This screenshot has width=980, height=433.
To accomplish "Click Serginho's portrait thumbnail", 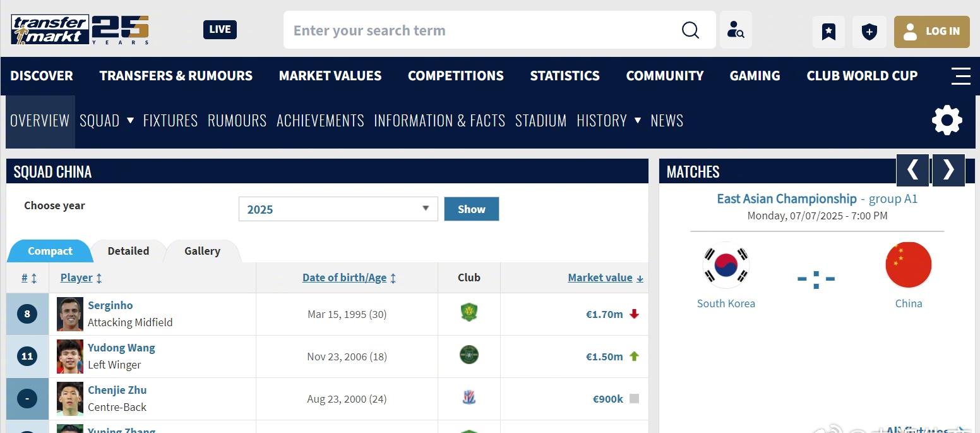I will 70,314.
